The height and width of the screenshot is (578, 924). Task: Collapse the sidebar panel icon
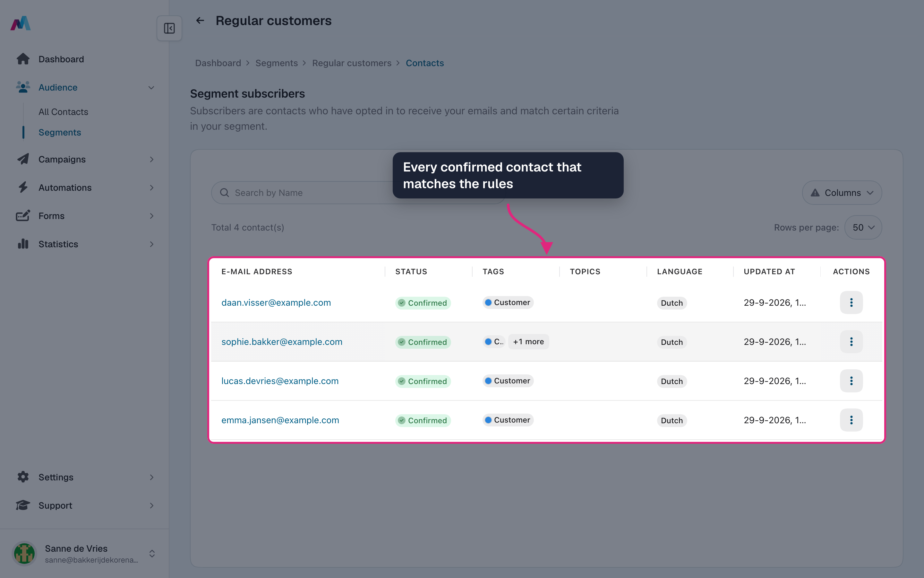[x=169, y=28]
